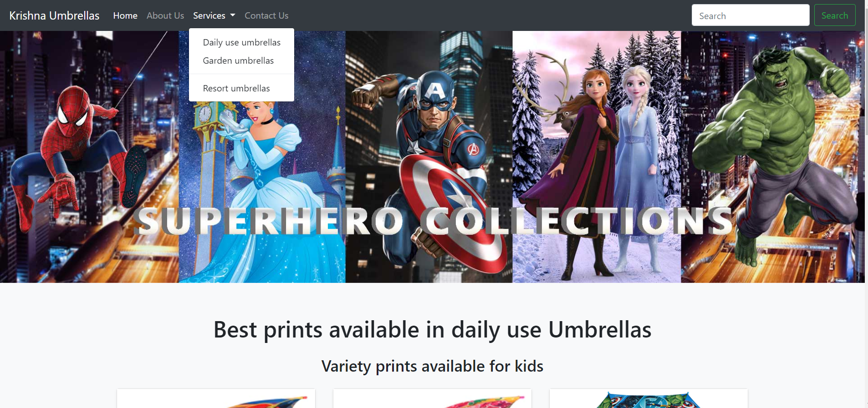Click the page vertical scrollbar
Image resolution: width=868 pixels, height=408 pixels.
(866, 204)
